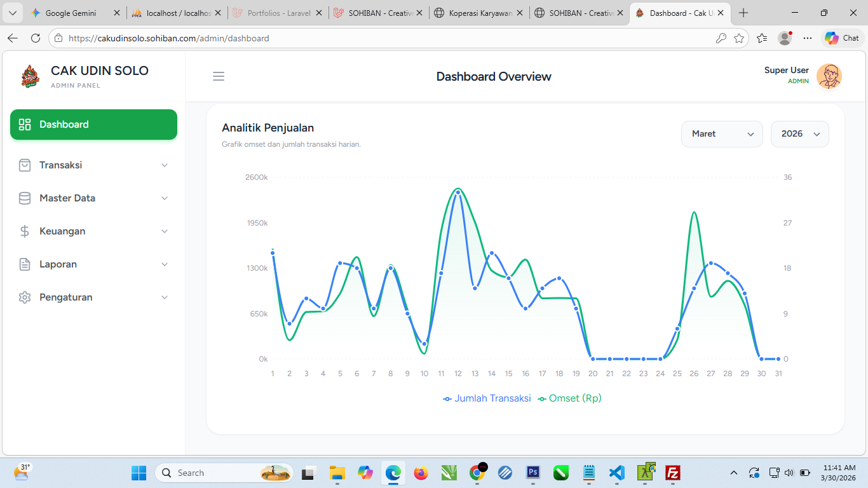Switch to the Google Gemini browser tab

point(70,13)
